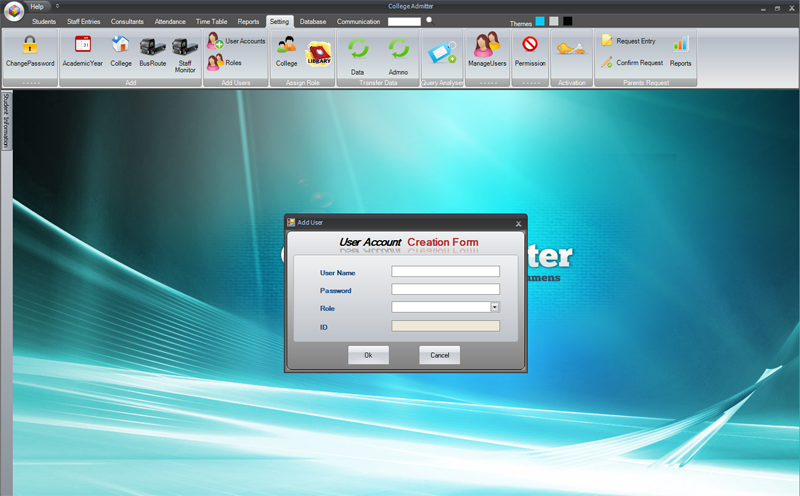Click the Transfer Data icon
The height and width of the screenshot is (496, 800).
[358, 49]
